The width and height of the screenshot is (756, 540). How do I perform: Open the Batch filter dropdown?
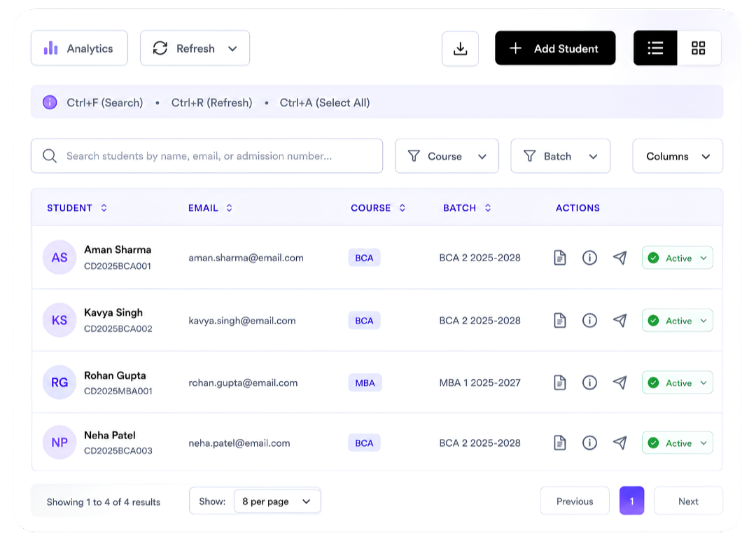(560, 156)
